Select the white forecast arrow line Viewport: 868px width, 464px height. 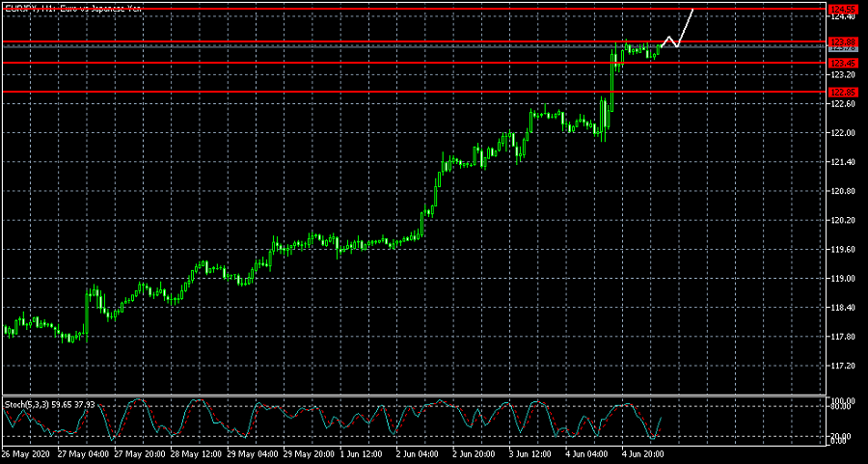686,26
